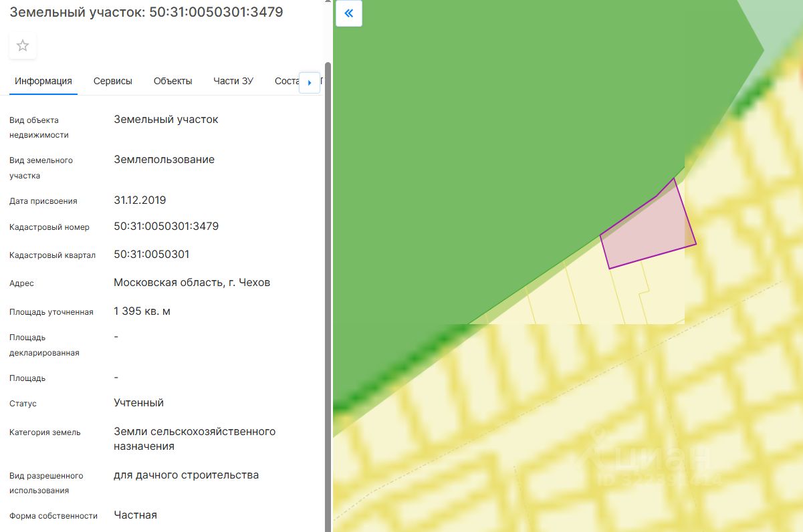Click the value Земельный участок in first row
The image size is (803, 532).
coord(166,120)
